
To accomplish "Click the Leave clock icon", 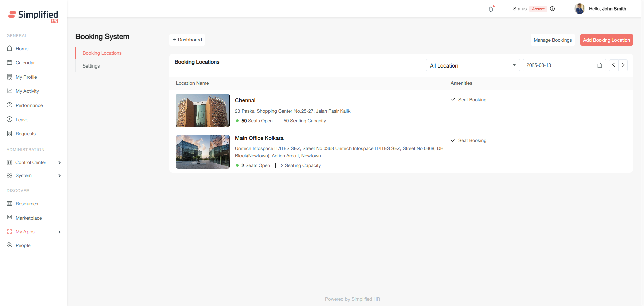I will tap(10, 120).
